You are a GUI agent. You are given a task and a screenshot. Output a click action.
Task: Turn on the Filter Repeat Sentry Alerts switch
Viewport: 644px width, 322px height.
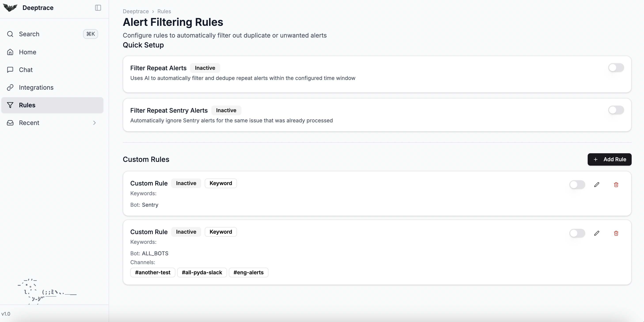616,110
